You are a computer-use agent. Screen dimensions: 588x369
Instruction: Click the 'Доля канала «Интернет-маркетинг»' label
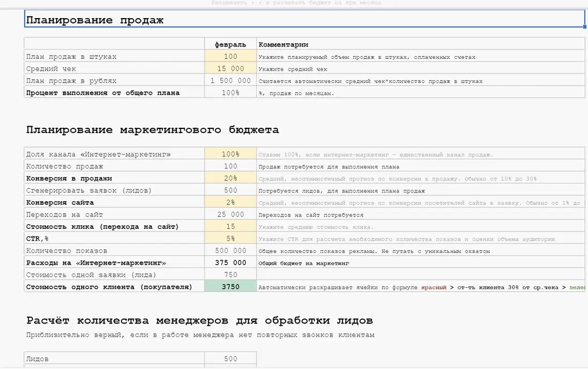(x=98, y=154)
